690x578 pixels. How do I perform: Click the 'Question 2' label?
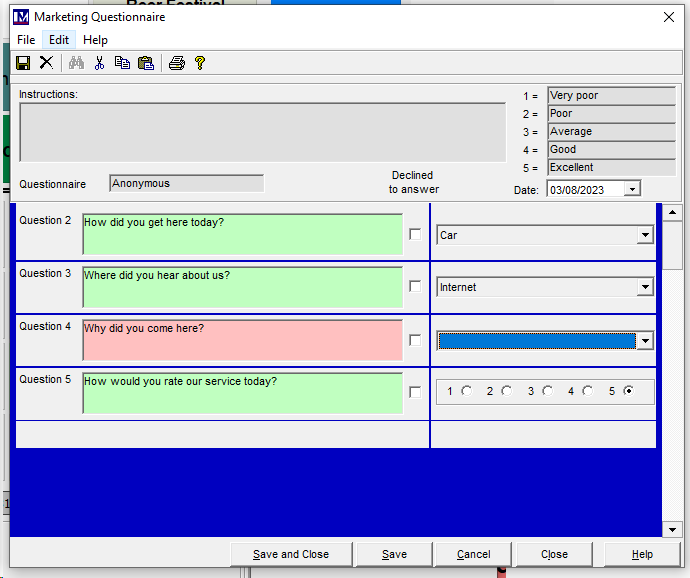(45, 220)
